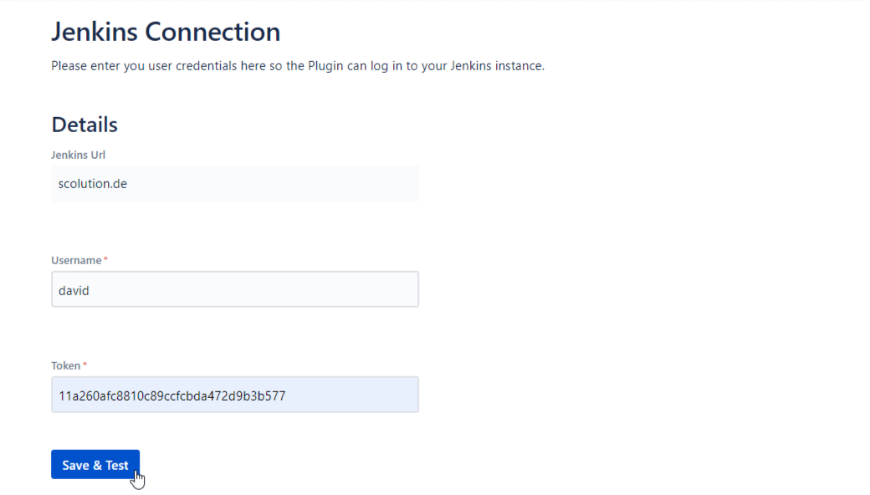Image resolution: width=870 pixels, height=495 pixels.
Task: Click the token value starting with 11a260
Action: 172,396
